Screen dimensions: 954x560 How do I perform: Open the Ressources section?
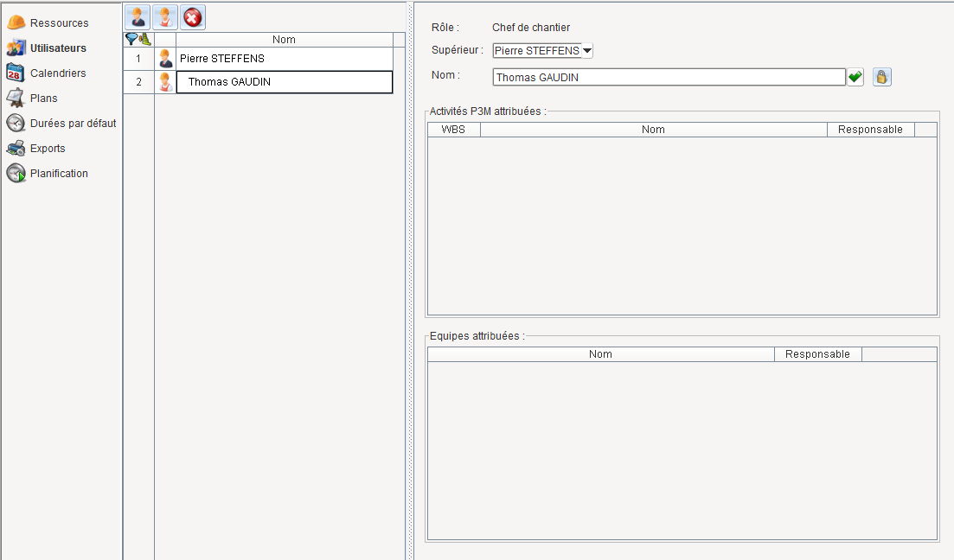point(59,23)
